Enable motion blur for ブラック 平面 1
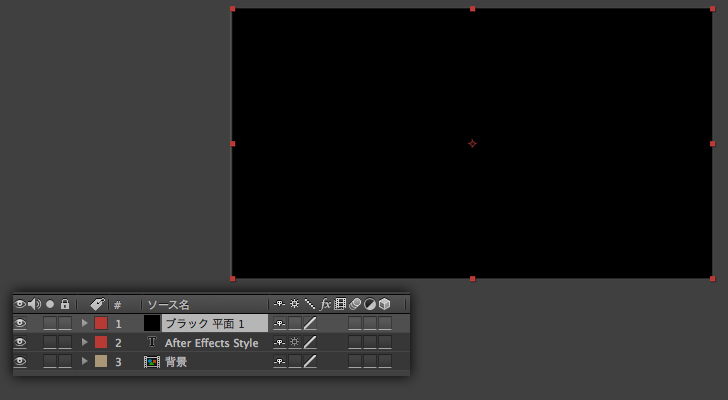728x400 pixels. point(355,323)
